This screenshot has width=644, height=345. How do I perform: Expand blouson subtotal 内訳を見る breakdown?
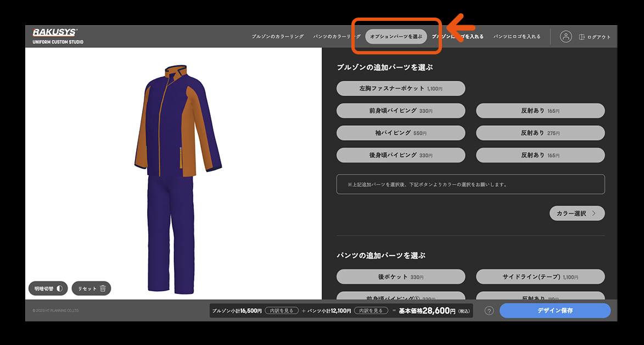tap(281, 311)
